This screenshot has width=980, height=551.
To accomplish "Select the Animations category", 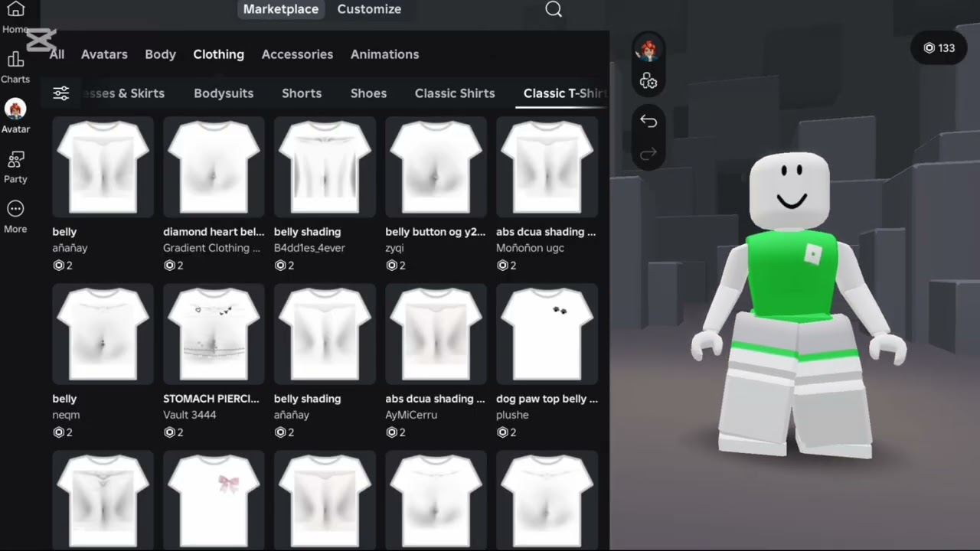I will coord(384,54).
